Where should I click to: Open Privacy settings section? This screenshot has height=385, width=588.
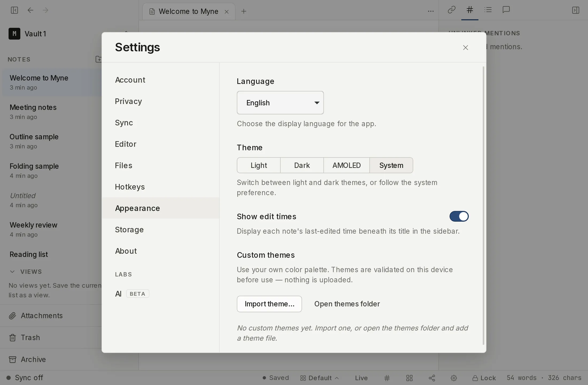[x=160, y=101]
